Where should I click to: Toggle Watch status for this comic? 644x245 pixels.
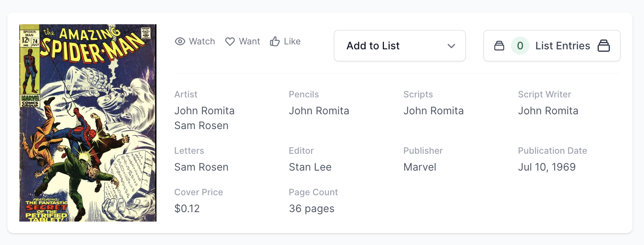coord(195,42)
